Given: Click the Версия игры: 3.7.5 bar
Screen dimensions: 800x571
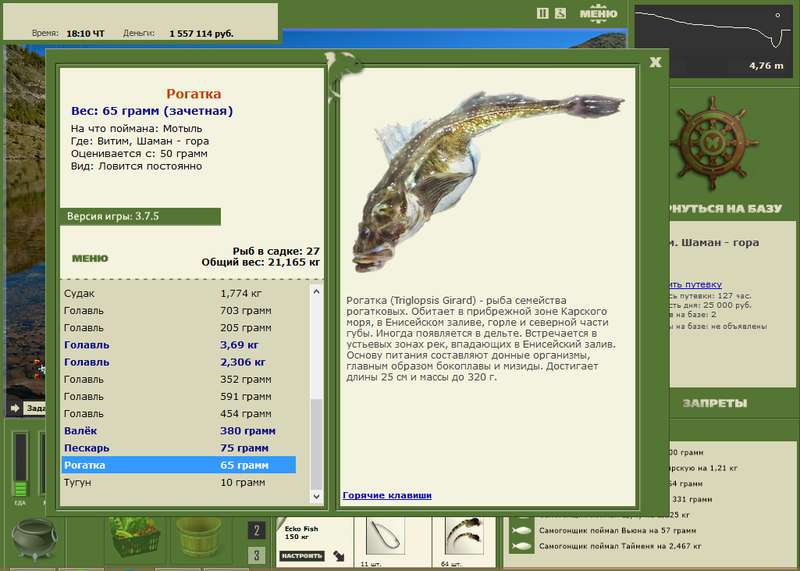Looking at the screenshot, I should pos(140,216).
